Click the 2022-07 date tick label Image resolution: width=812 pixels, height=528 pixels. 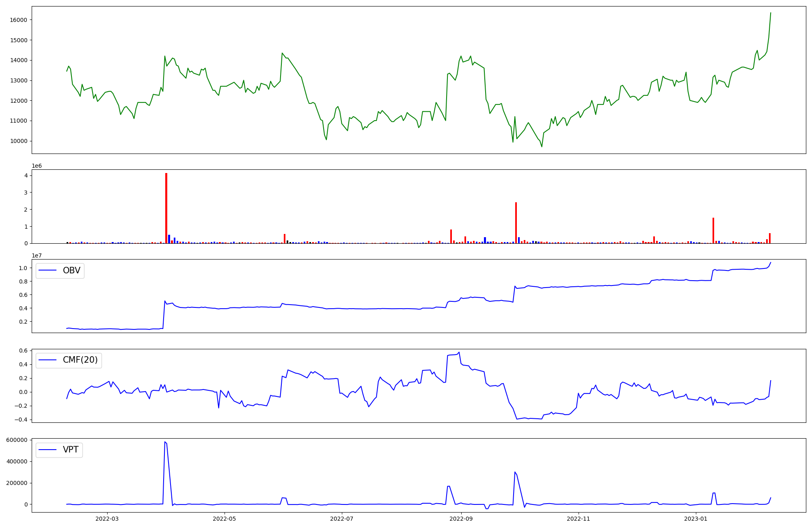pos(342,519)
